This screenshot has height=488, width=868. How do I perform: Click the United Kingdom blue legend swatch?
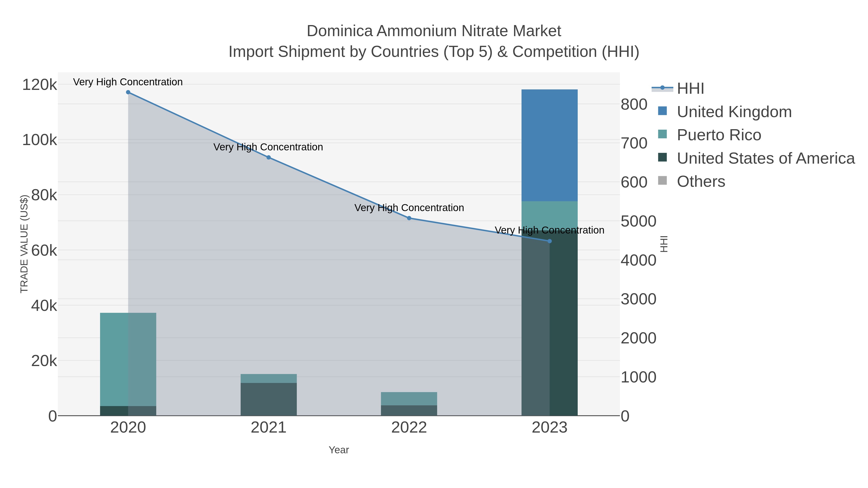pos(663,111)
